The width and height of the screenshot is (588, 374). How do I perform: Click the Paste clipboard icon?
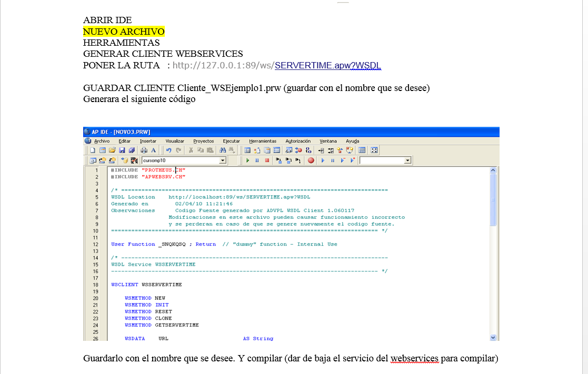coord(211,150)
